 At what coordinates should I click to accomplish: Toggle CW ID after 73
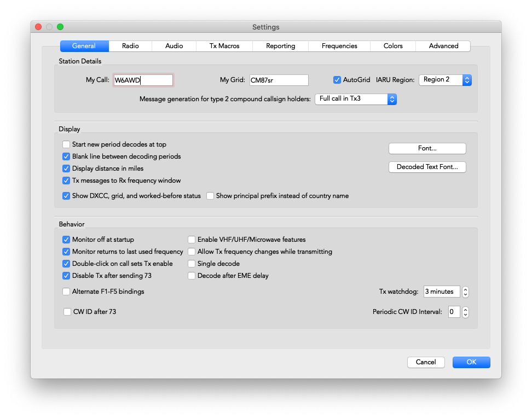coord(68,312)
